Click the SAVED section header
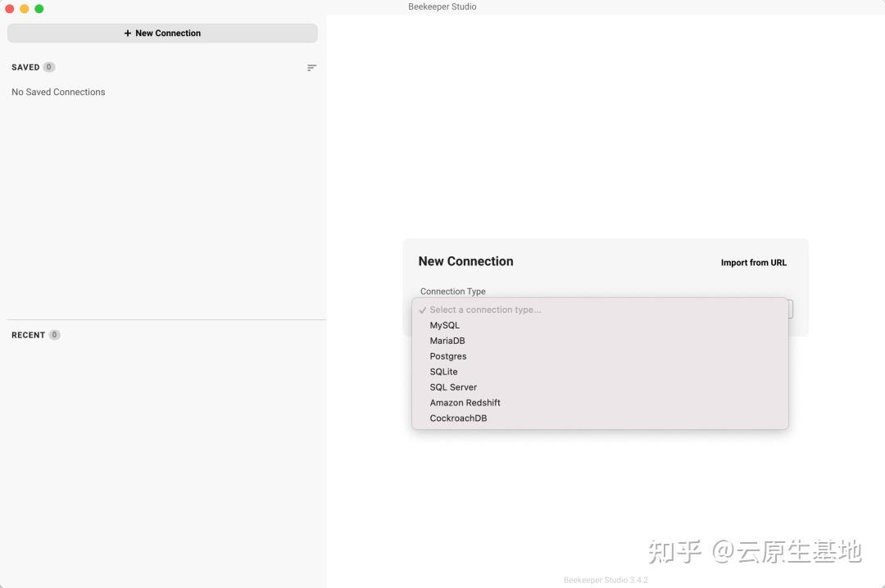The height and width of the screenshot is (588, 885). click(x=25, y=67)
